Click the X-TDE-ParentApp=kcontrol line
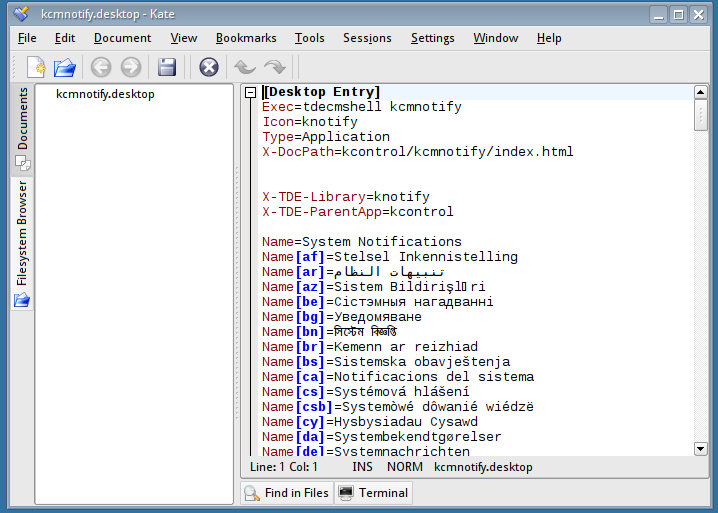This screenshot has height=513, width=718. pyautogui.click(x=358, y=212)
